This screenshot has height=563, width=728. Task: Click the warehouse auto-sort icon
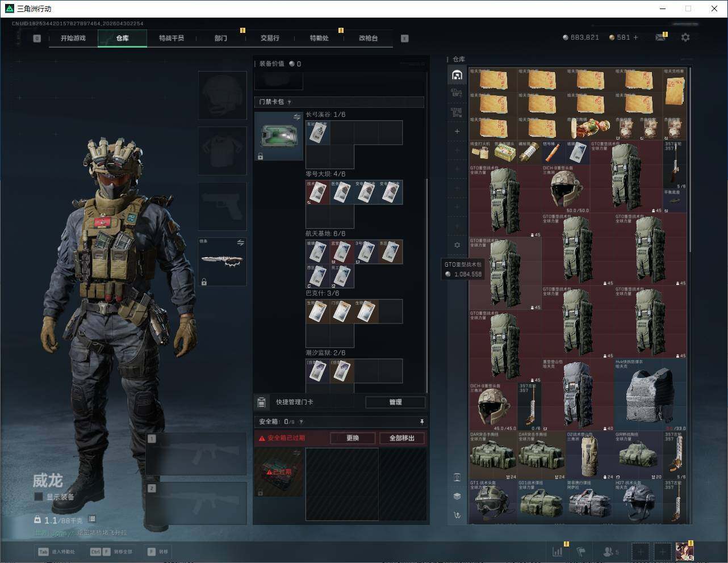pyautogui.click(x=457, y=515)
